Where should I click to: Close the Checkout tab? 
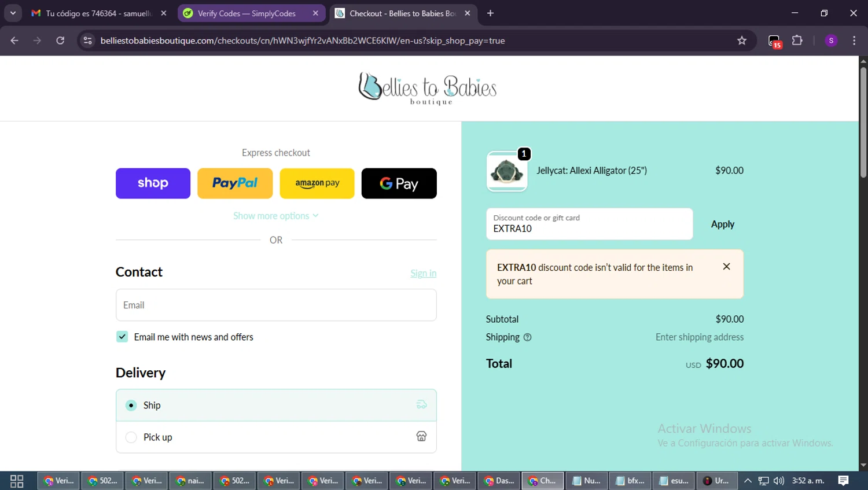click(468, 13)
